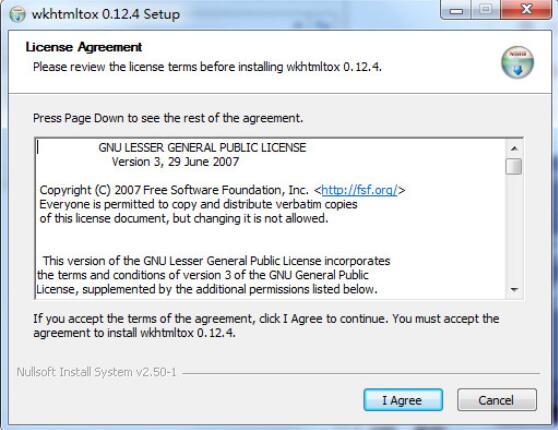Click the license scrollbar up arrow

coord(514,148)
